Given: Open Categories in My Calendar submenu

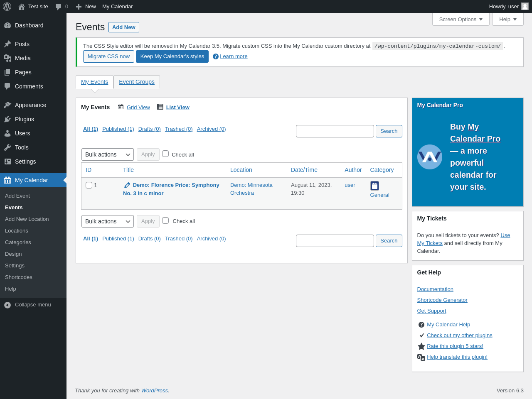Looking at the screenshot, I should tap(18, 242).
